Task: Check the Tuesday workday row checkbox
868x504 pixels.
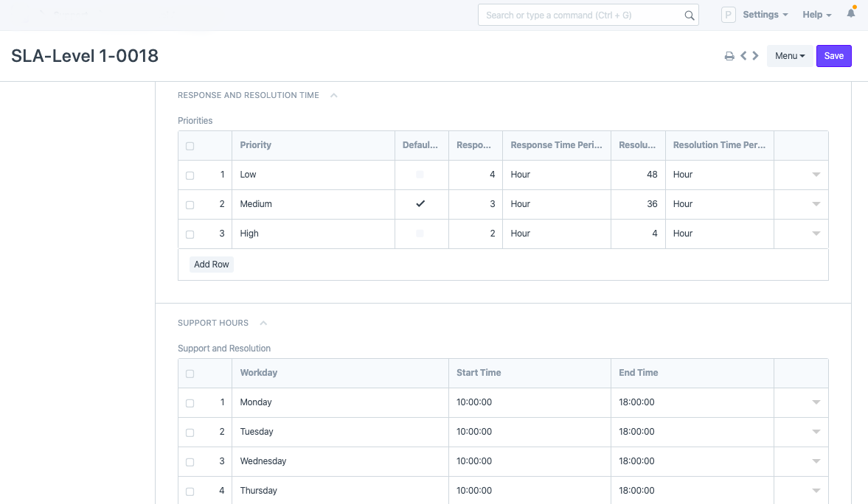Action: [190, 433]
